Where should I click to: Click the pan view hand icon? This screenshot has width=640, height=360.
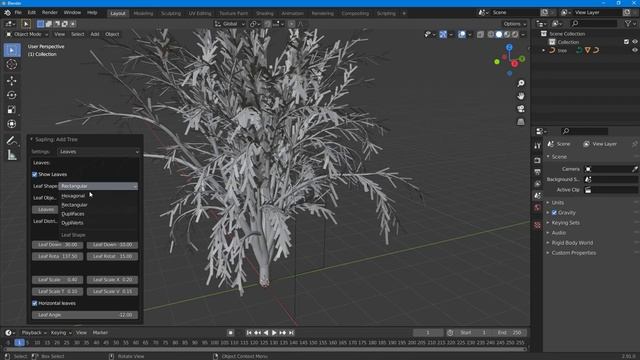(521, 96)
